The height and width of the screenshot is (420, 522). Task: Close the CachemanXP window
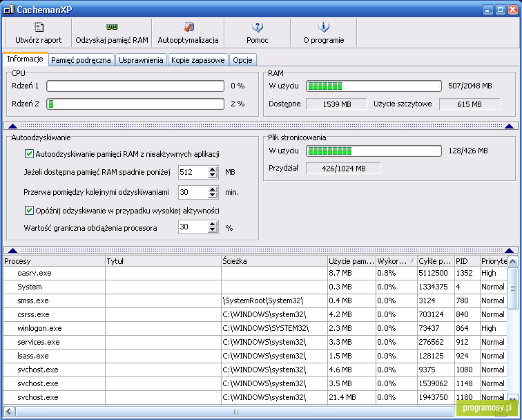(512, 10)
